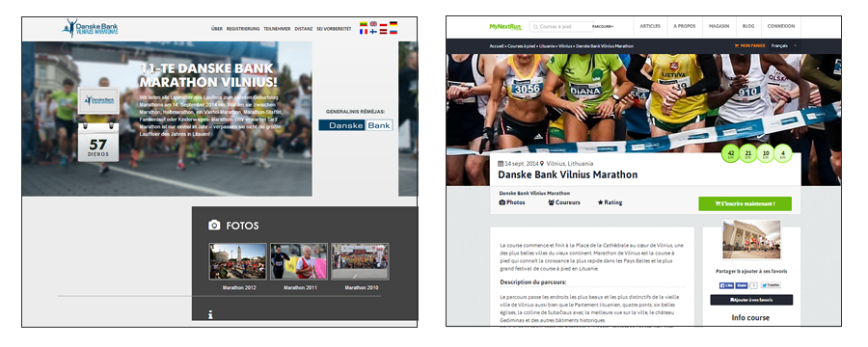Viewport: 868px width, 347px height.
Task: Expand the Parcourir dropdown menu
Action: coord(603,27)
